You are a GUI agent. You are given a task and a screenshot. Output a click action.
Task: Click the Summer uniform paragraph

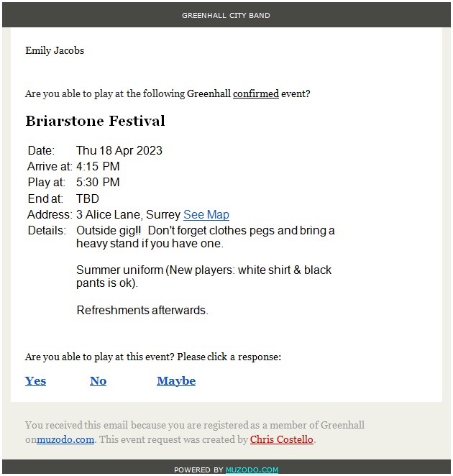[203, 277]
